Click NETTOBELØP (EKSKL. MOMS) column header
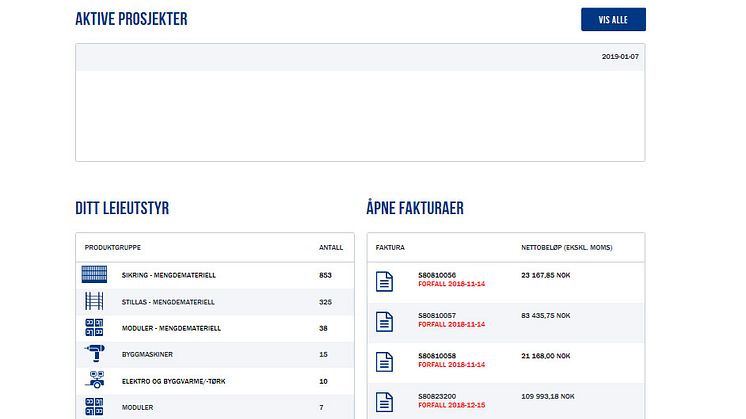 (567, 247)
